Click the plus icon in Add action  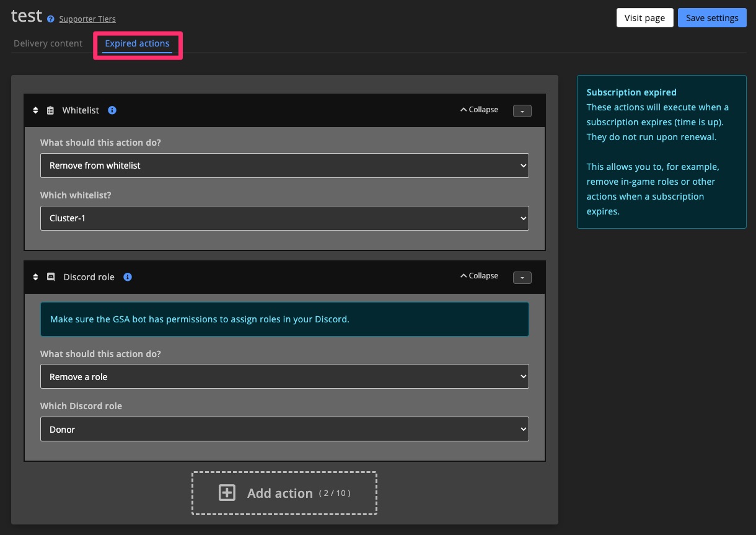point(227,493)
